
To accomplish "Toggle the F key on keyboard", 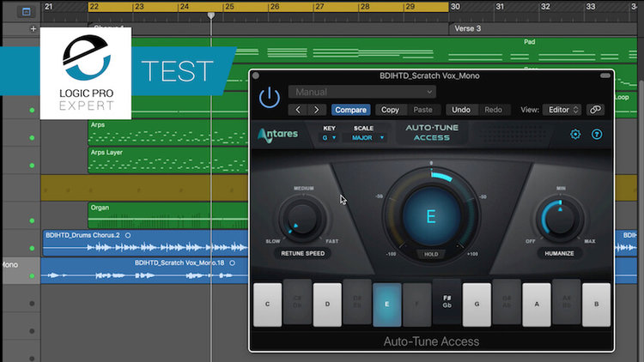I will coord(416,305).
